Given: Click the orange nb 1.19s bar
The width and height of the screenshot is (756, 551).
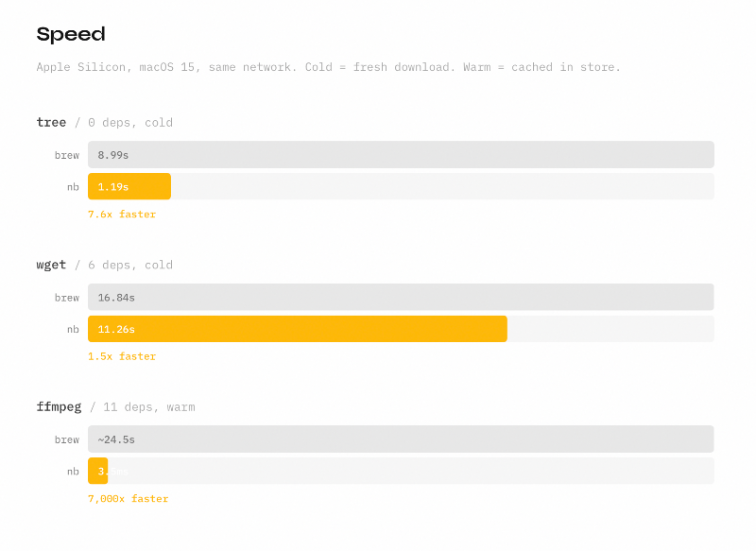Looking at the screenshot, I should [129, 186].
